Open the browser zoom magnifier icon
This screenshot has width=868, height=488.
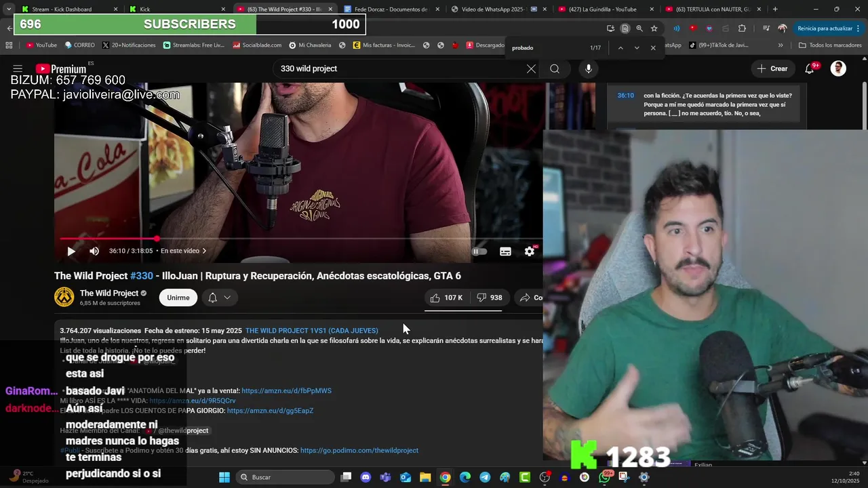[639, 28]
